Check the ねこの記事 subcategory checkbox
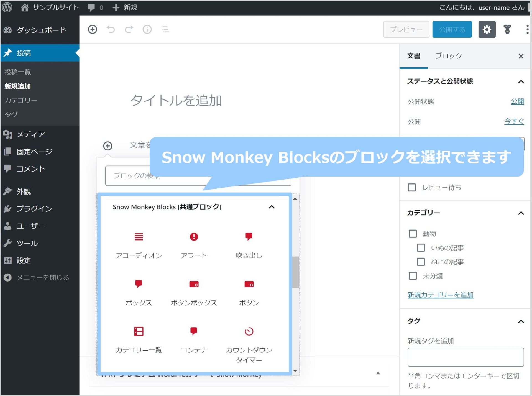This screenshot has width=532, height=396. click(421, 262)
